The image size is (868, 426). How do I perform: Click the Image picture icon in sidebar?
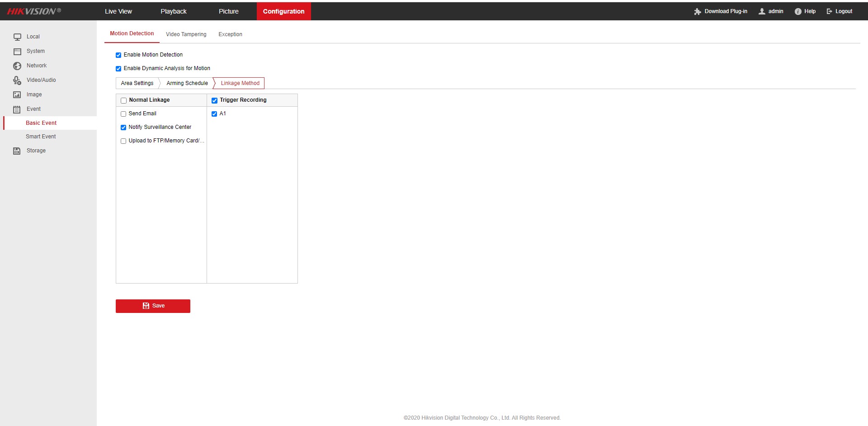click(x=17, y=95)
